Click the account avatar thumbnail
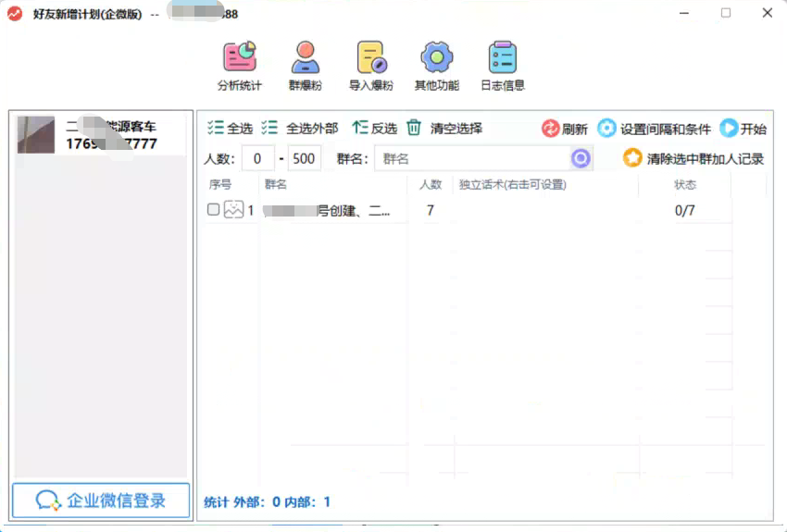This screenshot has height=532, width=787. [x=36, y=134]
